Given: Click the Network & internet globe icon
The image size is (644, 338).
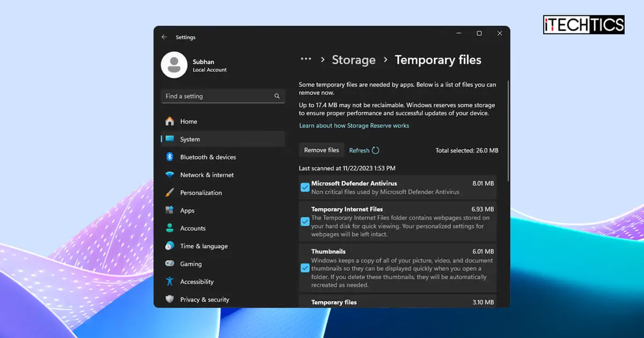Looking at the screenshot, I should [x=170, y=174].
